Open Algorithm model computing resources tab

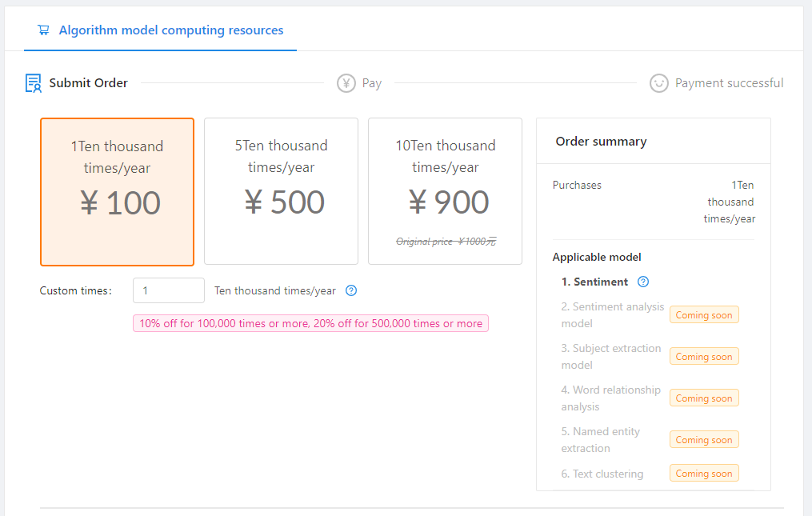click(x=170, y=30)
